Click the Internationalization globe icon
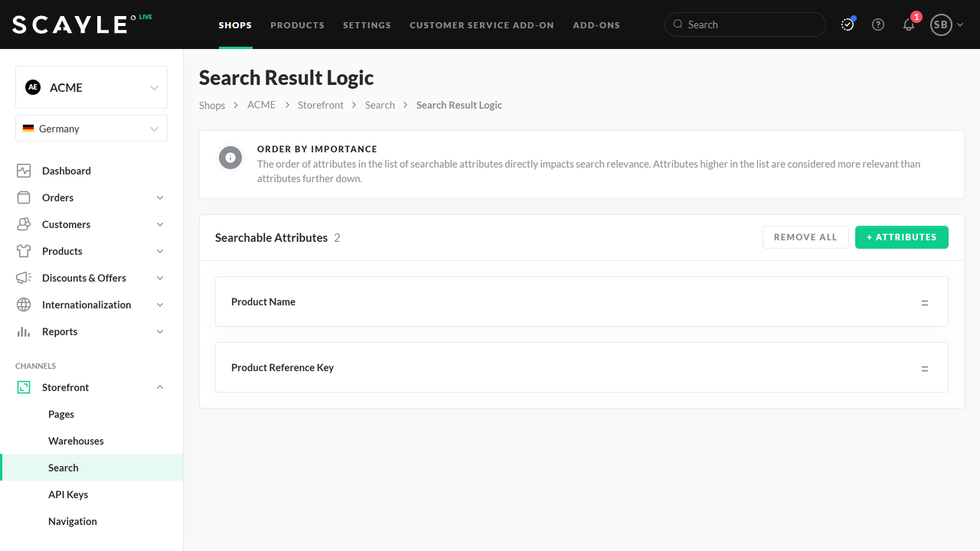The width and height of the screenshot is (980, 551). click(x=24, y=305)
